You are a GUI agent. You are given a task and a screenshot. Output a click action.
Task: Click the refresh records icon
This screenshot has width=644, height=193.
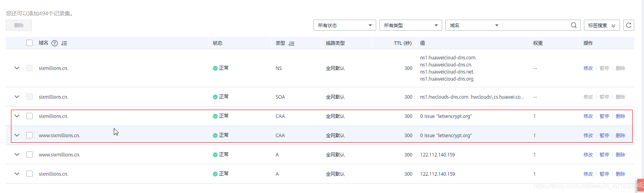(x=629, y=25)
